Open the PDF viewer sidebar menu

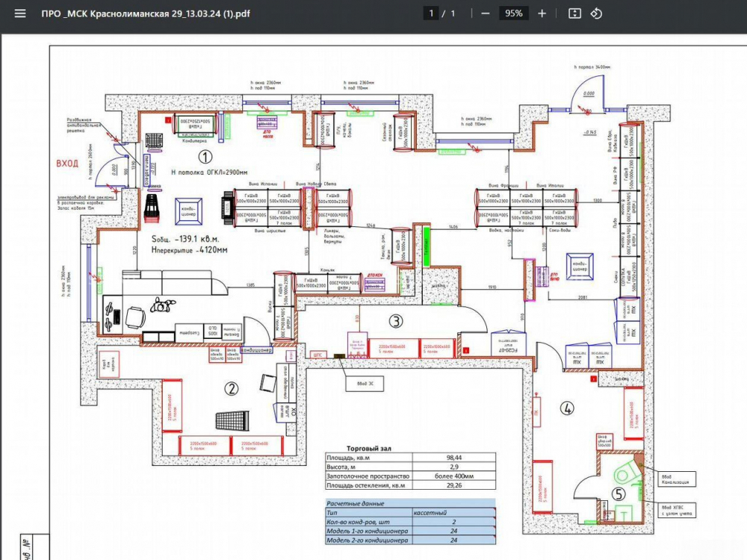point(20,13)
